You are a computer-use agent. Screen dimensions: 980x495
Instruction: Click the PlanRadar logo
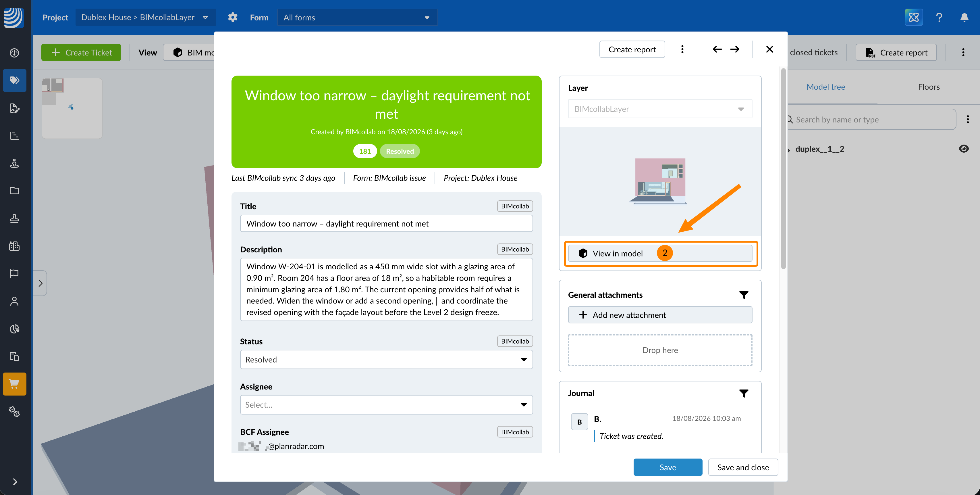(14, 18)
